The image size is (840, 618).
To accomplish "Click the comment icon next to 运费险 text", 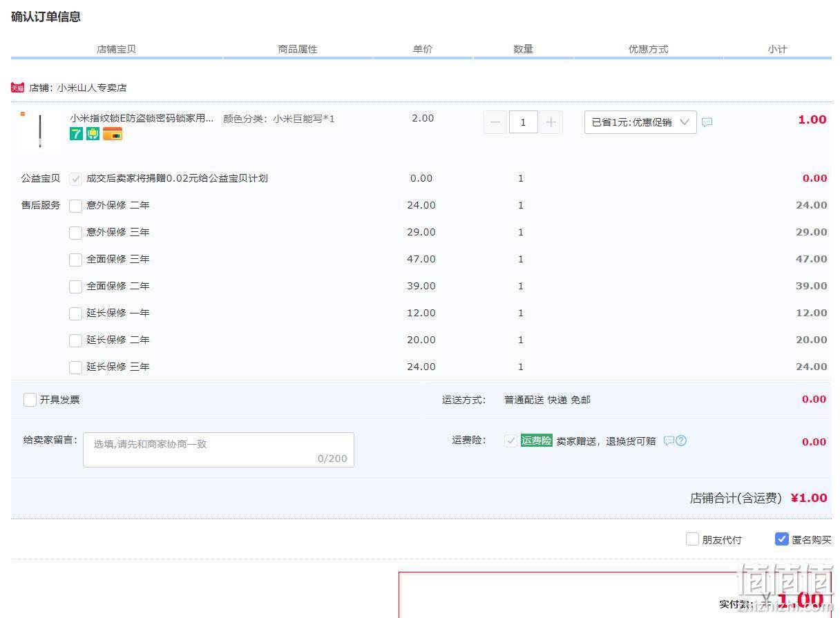I will [x=668, y=441].
